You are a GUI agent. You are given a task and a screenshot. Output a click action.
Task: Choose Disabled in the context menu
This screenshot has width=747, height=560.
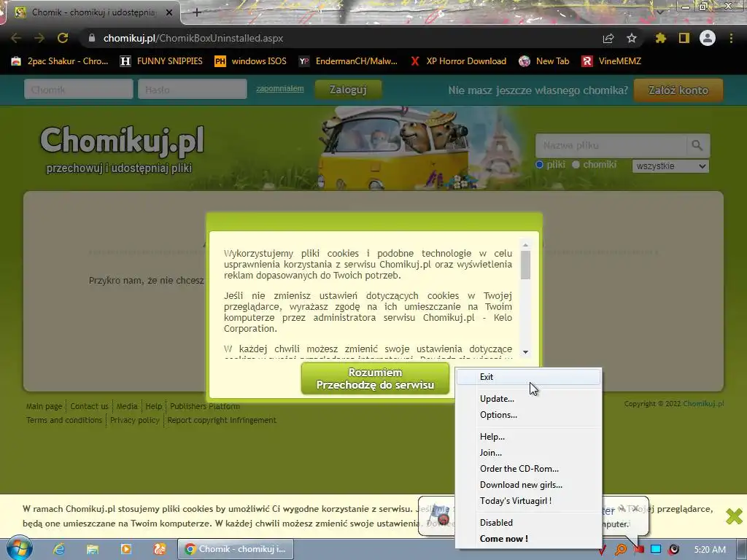pos(528,523)
